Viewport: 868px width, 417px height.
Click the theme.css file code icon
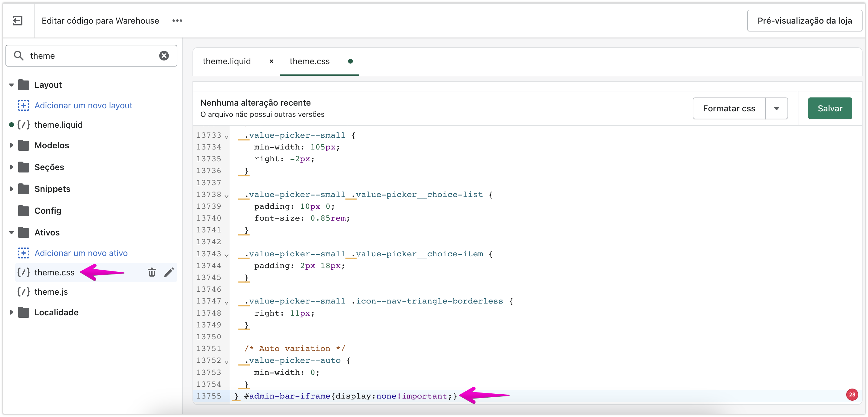(23, 272)
